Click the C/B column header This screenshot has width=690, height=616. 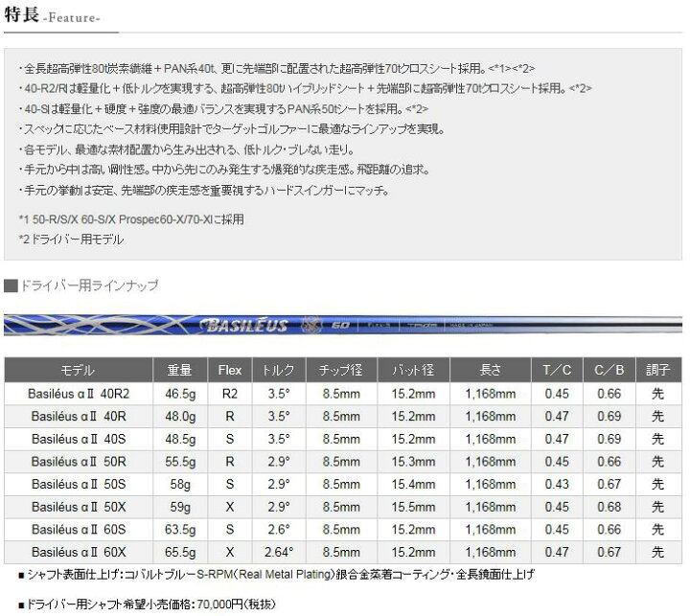click(x=609, y=370)
